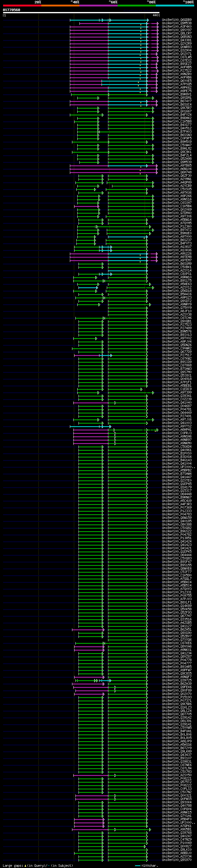Click hit label UniRef100_A8HPH1
This screenshot has height=868, width=197.
(x=177, y=430)
